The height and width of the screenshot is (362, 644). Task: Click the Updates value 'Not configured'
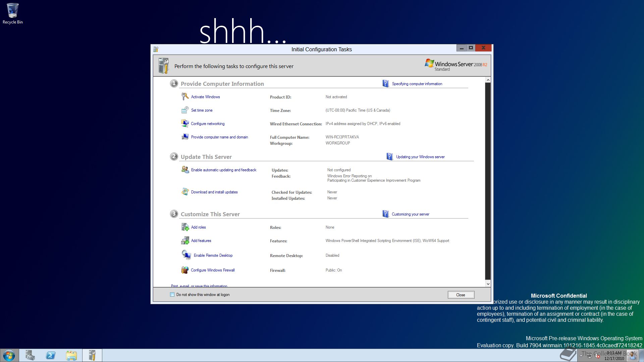(x=339, y=170)
